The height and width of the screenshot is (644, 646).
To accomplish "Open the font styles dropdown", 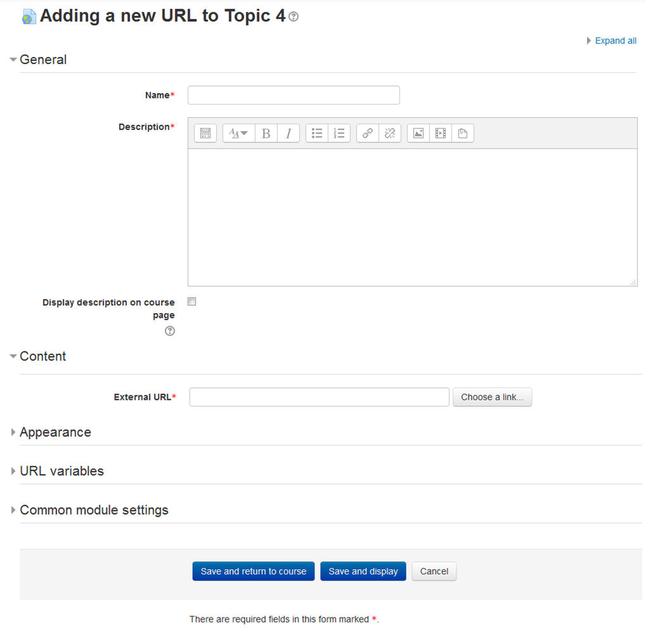I will tap(238, 133).
